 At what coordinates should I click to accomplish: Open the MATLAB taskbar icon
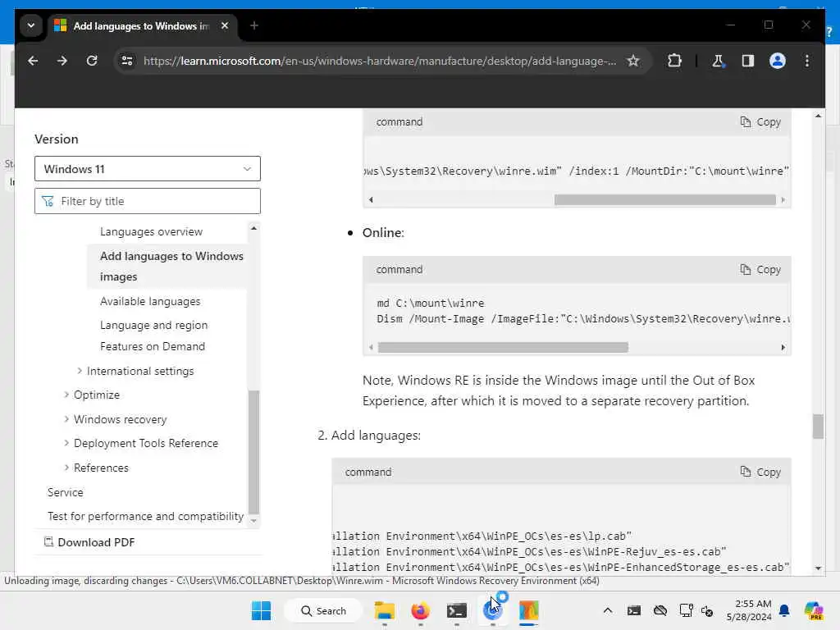[x=529, y=610]
